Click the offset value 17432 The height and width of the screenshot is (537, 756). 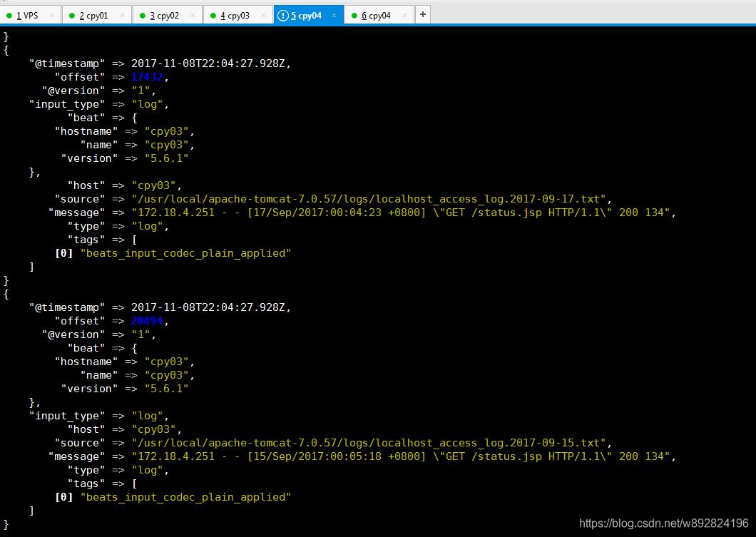[x=147, y=76]
